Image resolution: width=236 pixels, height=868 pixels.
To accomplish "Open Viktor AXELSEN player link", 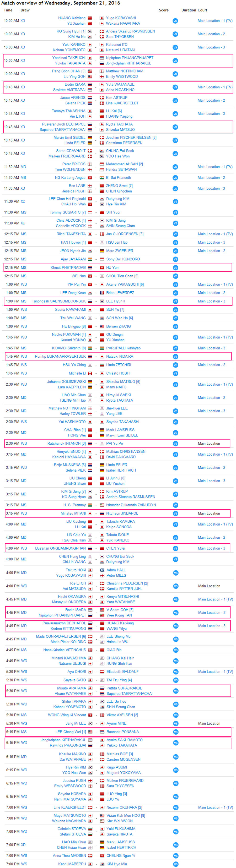I will 120,715.
